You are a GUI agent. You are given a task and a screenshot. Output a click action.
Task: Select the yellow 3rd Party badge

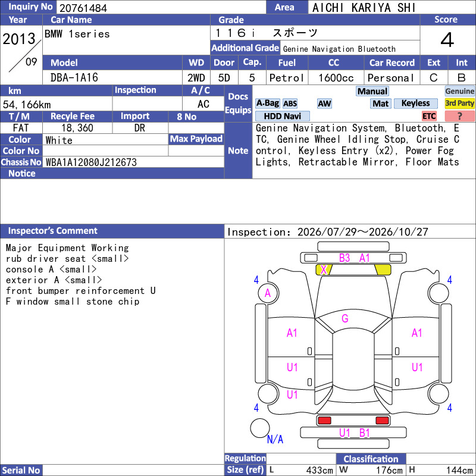[x=459, y=104]
